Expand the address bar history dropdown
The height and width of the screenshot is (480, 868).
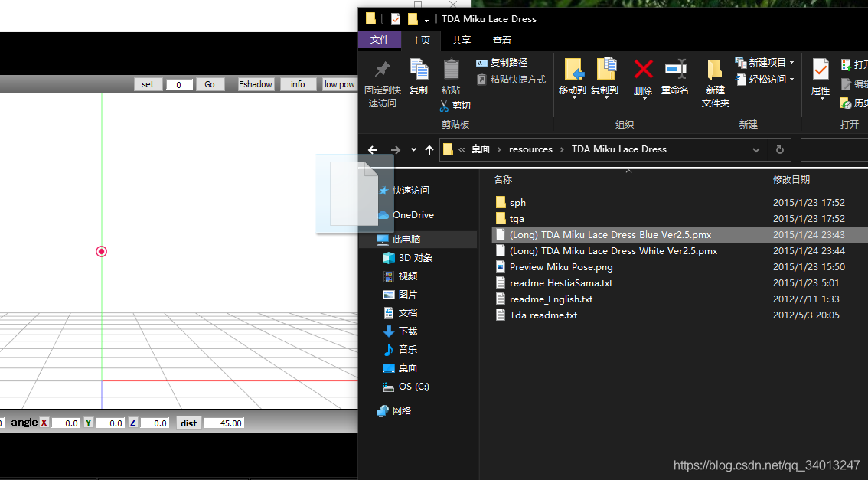755,150
